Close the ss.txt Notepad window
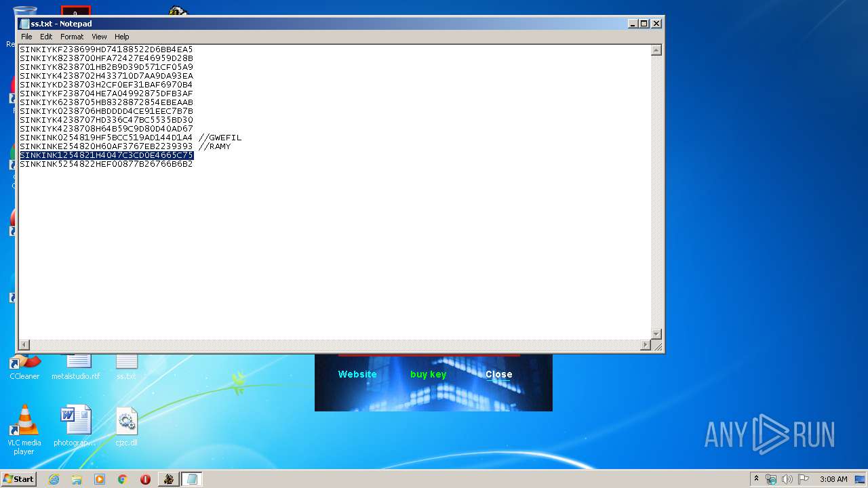 point(656,24)
